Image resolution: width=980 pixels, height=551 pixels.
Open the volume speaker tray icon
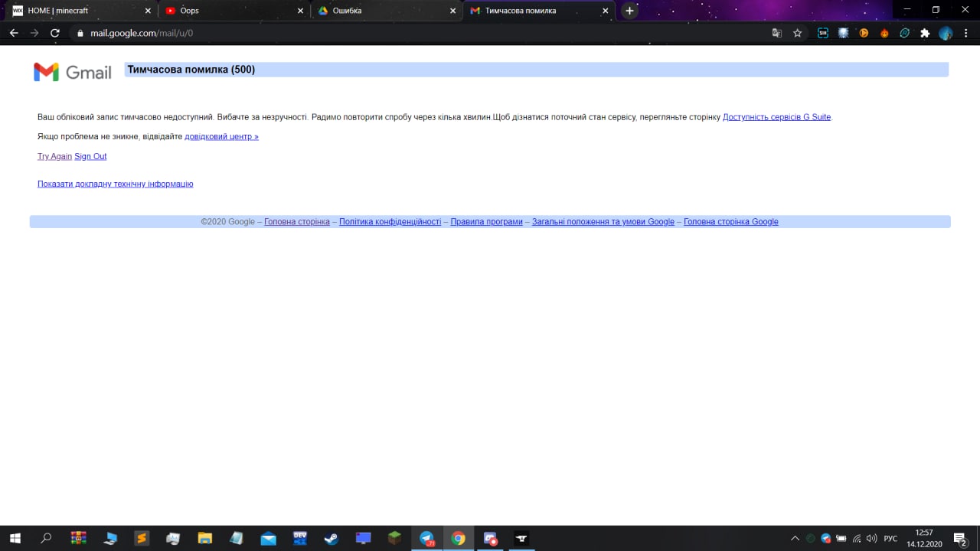tap(871, 538)
